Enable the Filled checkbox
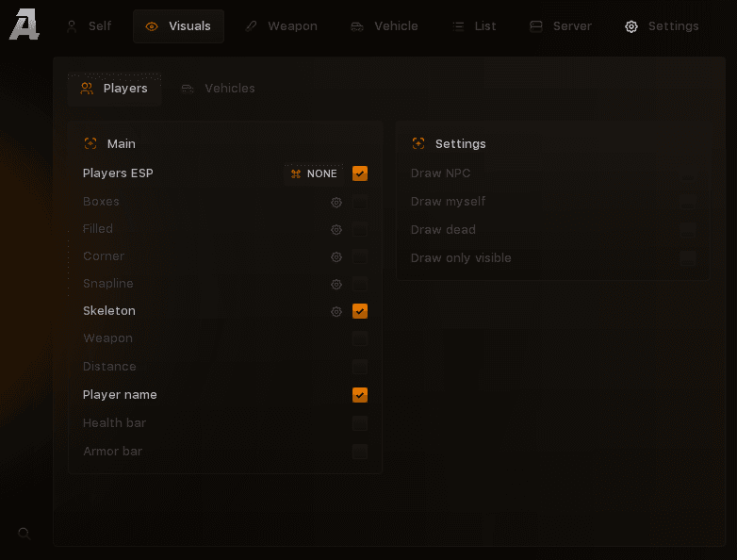This screenshot has width=737, height=560. coord(360,229)
